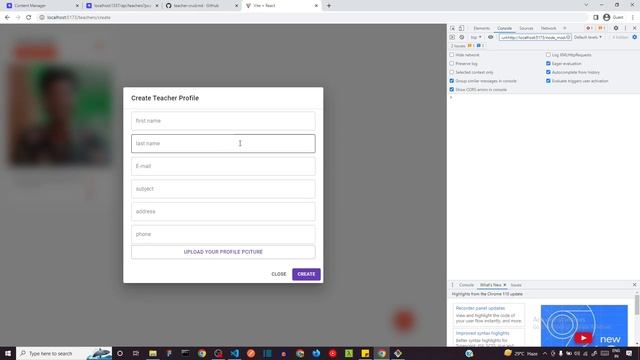Reload the page with refresh icon
Screen dimensions: 640x360
pyautogui.click(x=29, y=18)
